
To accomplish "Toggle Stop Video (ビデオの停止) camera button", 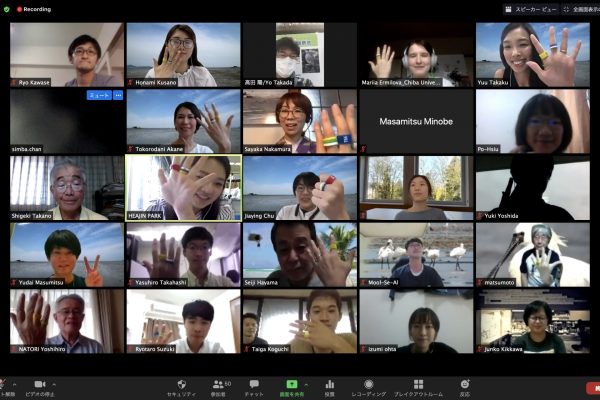I will 40,384.
